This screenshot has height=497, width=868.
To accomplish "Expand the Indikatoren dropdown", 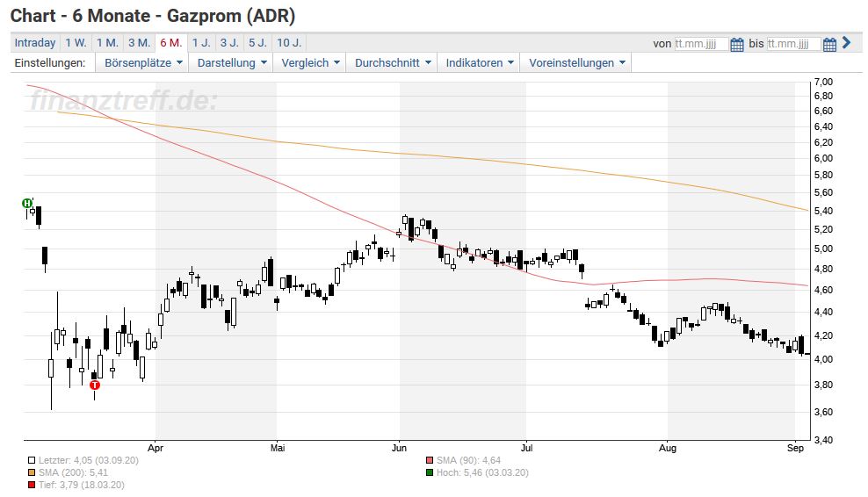I will coord(480,62).
